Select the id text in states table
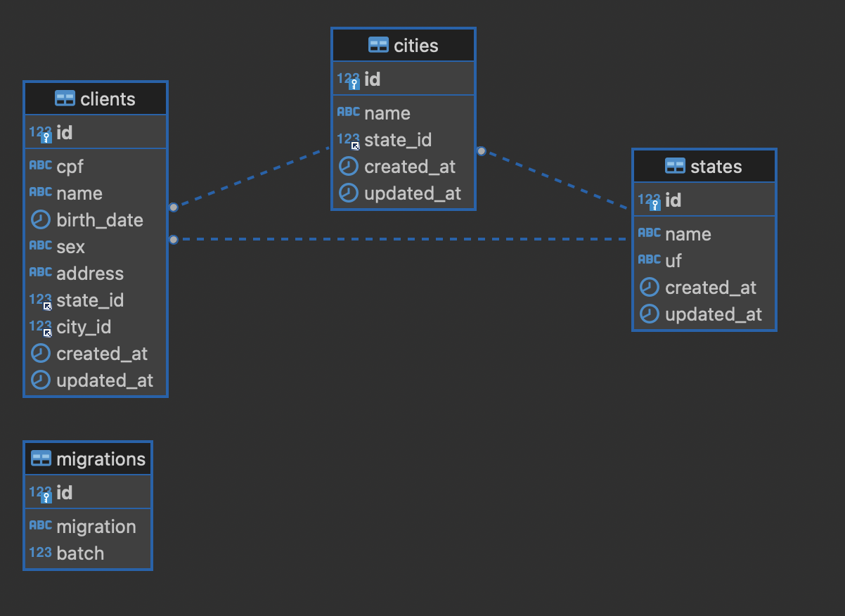Image resolution: width=845 pixels, height=616 pixels. [673, 200]
